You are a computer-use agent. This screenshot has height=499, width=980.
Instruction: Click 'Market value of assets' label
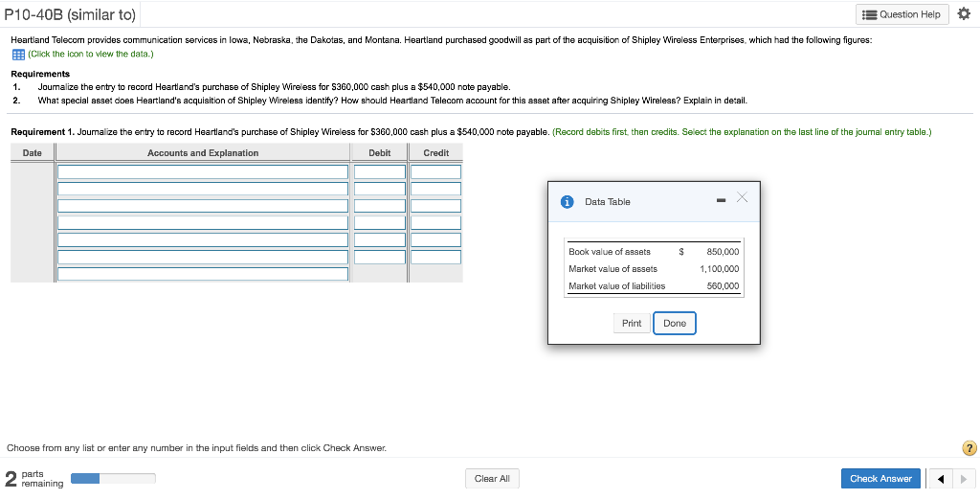click(x=613, y=269)
